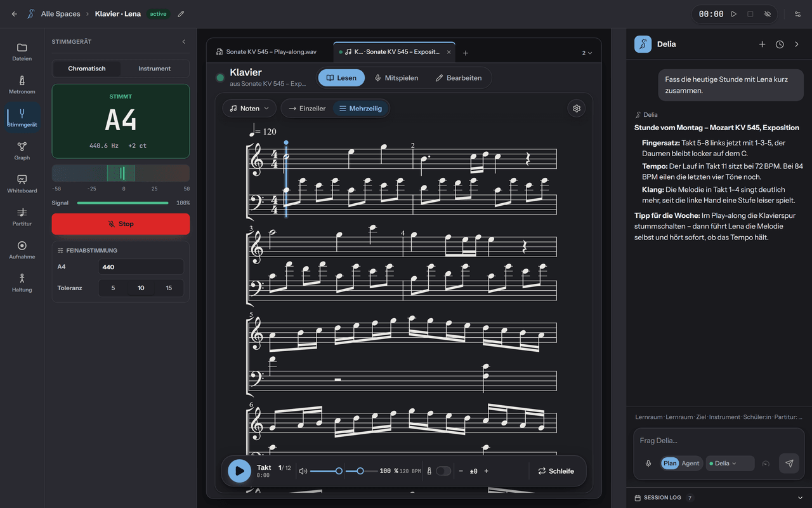Click the volume speaker icon in playback bar
The image size is (812, 508).
pyautogui.click(x=303, y=471)
